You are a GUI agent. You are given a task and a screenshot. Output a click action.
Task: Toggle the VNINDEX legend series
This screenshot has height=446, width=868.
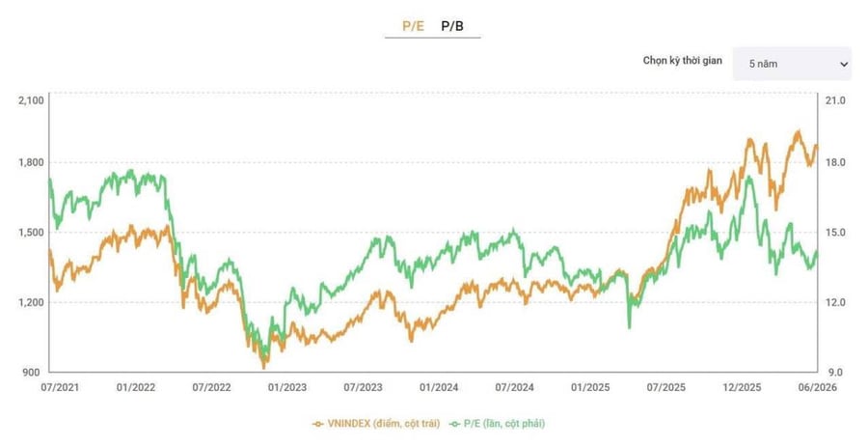click(376, 424)
